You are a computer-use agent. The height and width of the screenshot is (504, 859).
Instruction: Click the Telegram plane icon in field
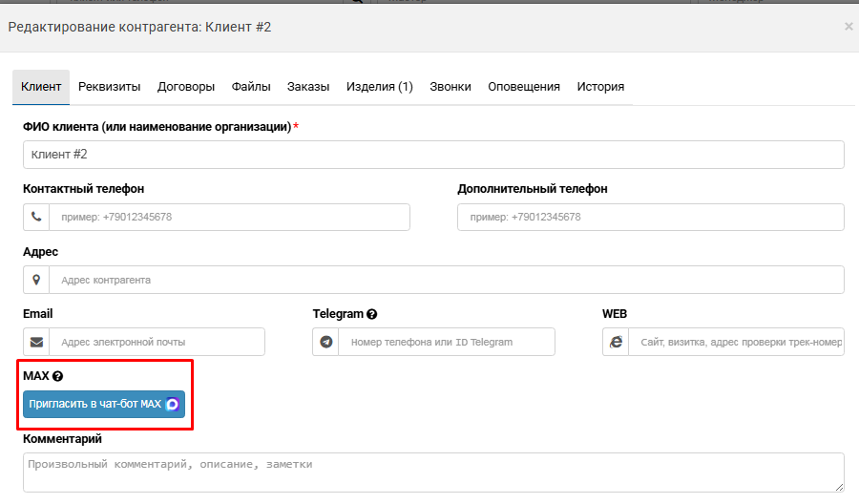(326, 342)
